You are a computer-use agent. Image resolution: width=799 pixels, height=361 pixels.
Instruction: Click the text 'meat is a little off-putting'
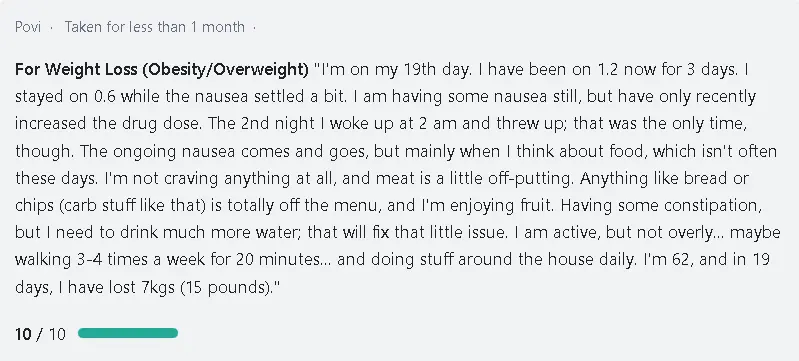tap(475, 178)
